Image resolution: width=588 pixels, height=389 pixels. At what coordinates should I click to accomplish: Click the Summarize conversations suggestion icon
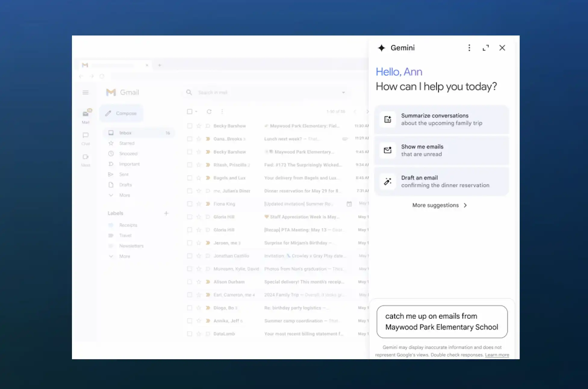click(x=388, y=119)
